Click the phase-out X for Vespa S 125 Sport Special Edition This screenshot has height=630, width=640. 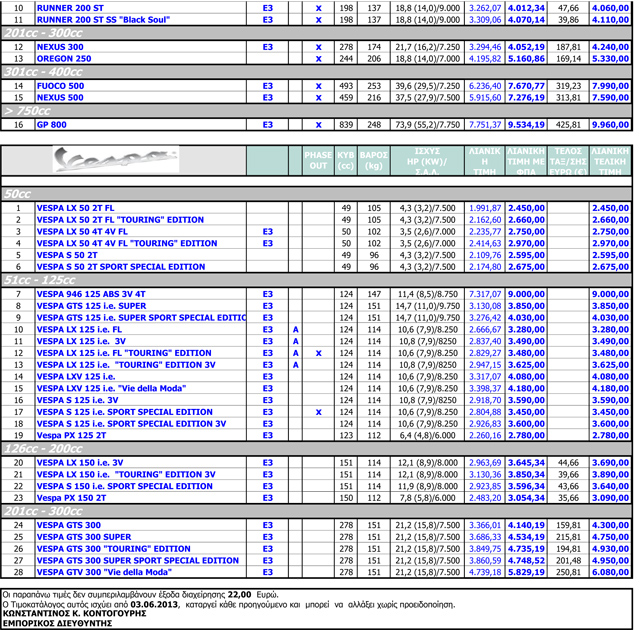[x=318, y=412]
